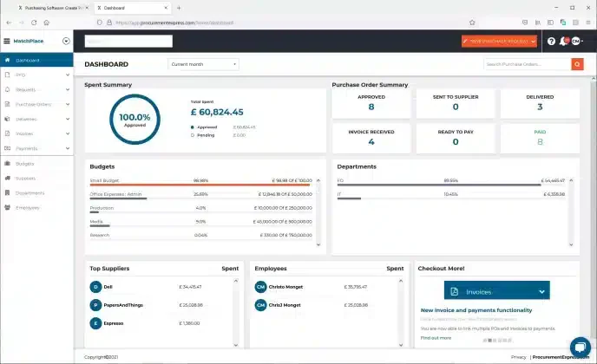Viewport: 597px width, 364px height.
Task: Bookmark this page with the star icon
Action: click(472, 23)
